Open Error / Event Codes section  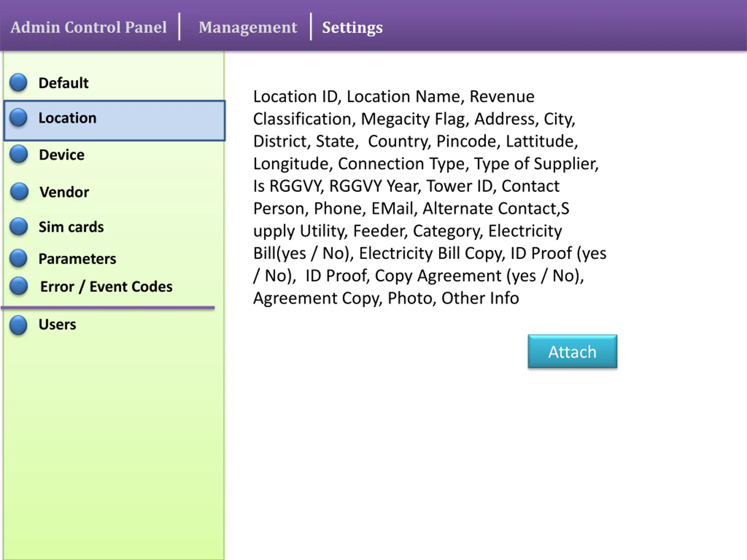point(107,287)
